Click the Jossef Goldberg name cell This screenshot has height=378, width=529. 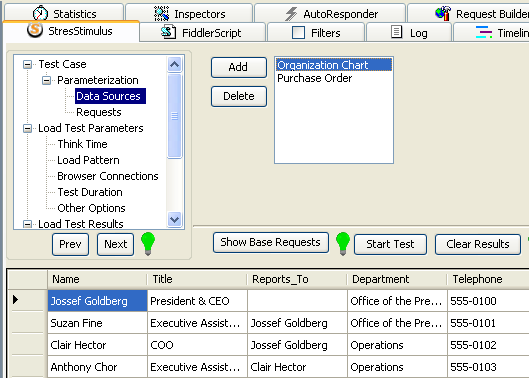click(x=98, y=301)
